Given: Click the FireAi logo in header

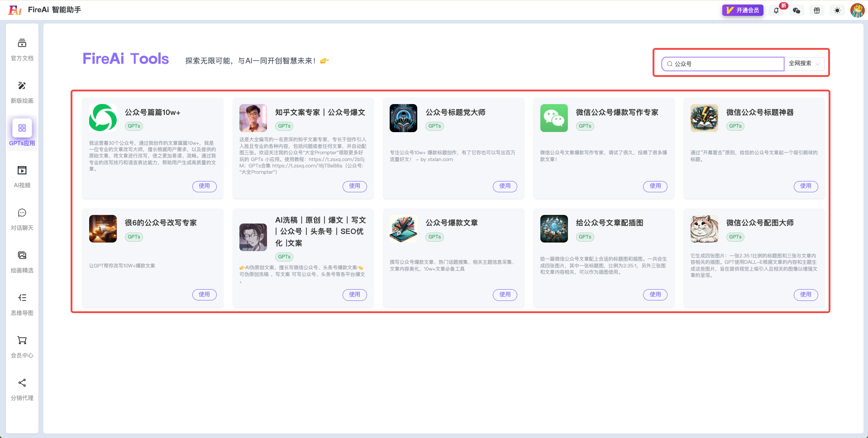Looking at the screenshot, I should point(15,10).
